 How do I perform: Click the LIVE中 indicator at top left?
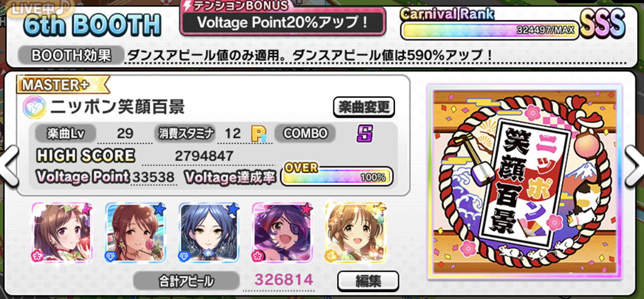(x=38, y=9)
